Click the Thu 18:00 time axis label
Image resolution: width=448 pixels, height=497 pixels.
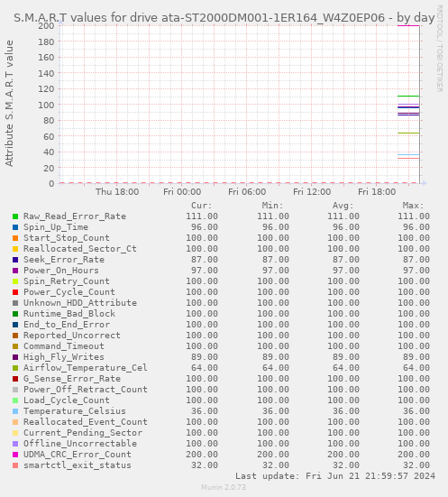pyautogui.click(x=117, y=192)
